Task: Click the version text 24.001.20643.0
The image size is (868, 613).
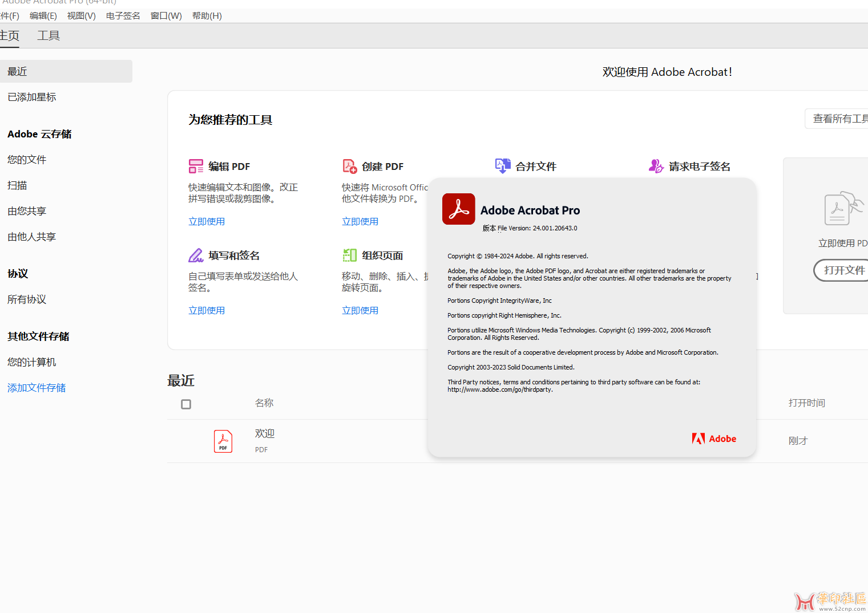Action: [555, 228]
